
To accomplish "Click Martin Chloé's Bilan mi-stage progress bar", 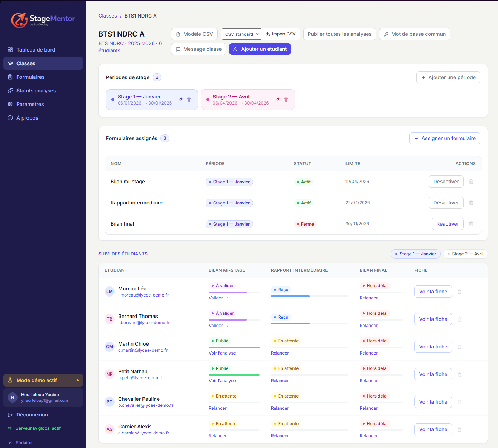I will point(234,347).
